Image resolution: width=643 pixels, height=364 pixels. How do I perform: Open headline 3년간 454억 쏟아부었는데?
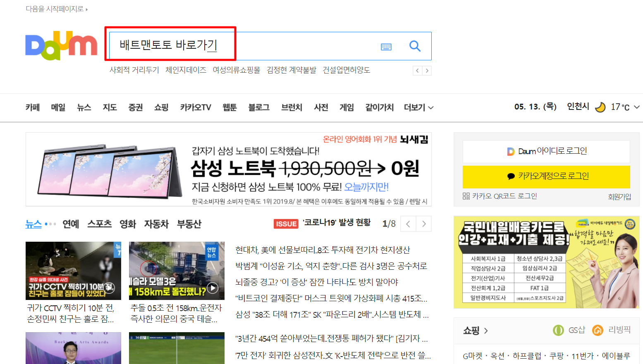[331, 339]
